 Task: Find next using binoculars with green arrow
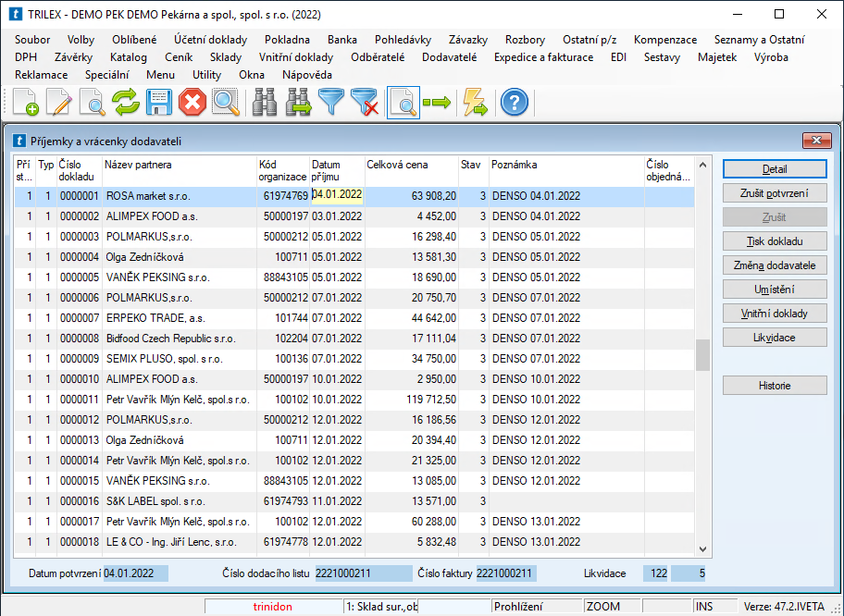point(298,102)
